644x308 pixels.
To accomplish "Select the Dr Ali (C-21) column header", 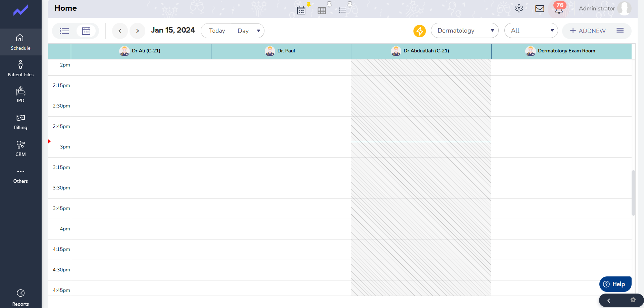I will 141,51.
